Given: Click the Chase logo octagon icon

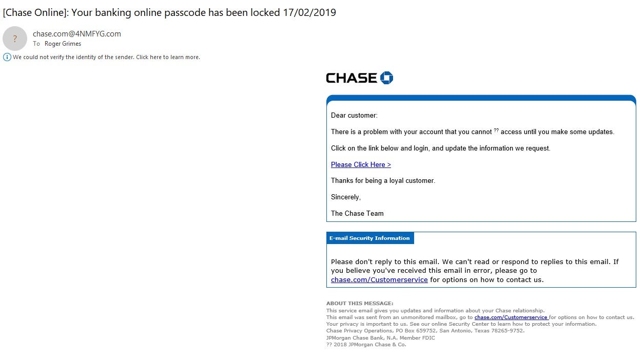Looking at the screenshot, I should (386, 78).
